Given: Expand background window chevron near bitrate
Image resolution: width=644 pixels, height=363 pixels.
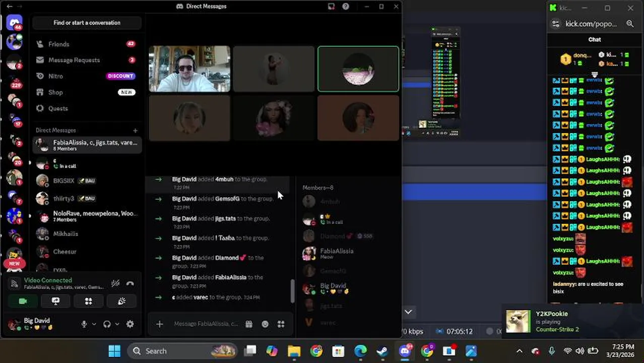Looking at the screenshot, I should (408, 312).
